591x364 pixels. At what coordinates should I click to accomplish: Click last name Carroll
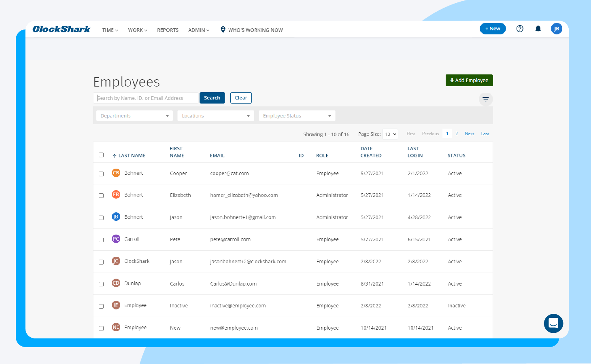coord(132,239)
